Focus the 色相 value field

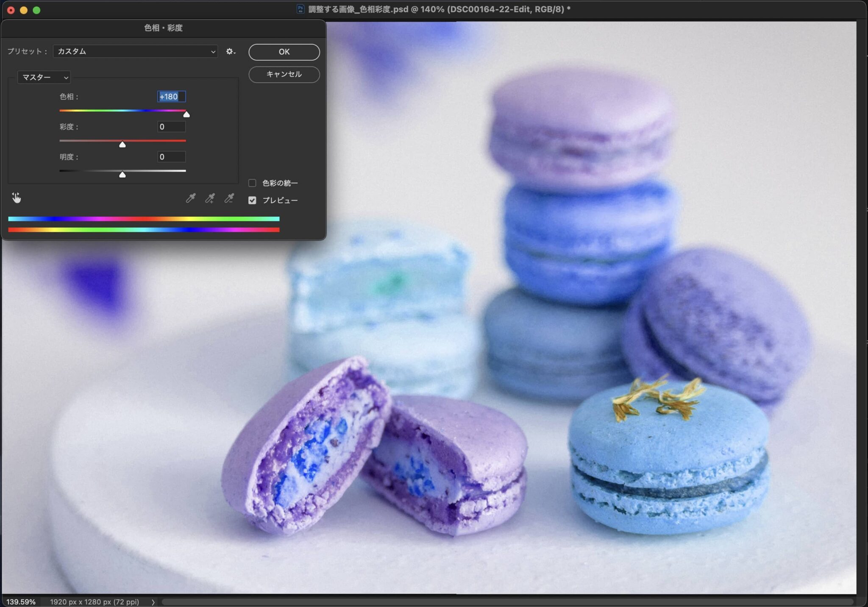171,97
